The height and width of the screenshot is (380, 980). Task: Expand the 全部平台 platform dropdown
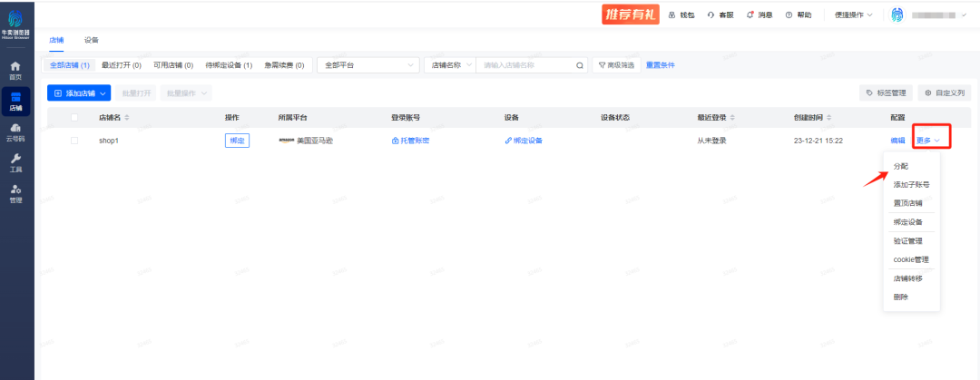coord(367,65)
